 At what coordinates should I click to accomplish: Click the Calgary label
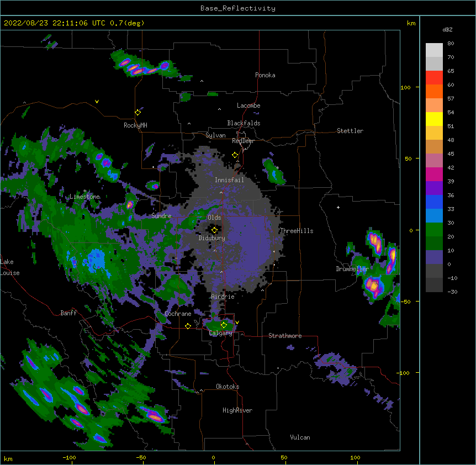pyautogui.click(x=221, y=333)
